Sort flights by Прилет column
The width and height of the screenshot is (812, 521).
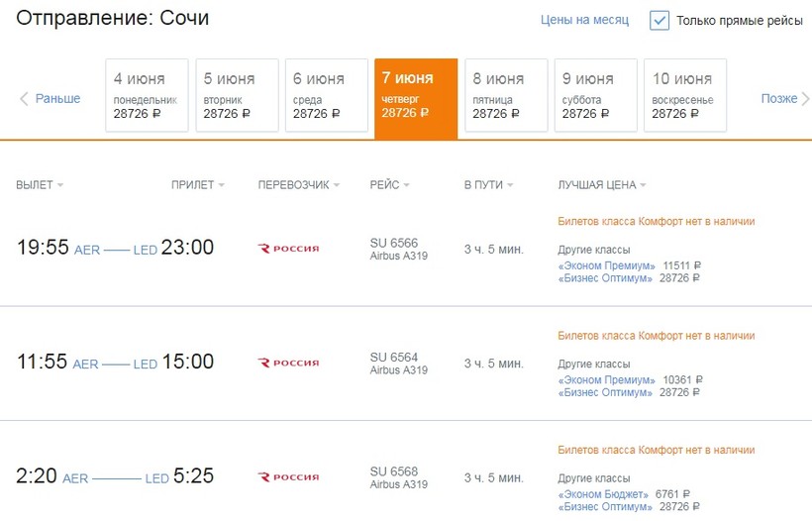pyautogui.click(x=221, y=185)
